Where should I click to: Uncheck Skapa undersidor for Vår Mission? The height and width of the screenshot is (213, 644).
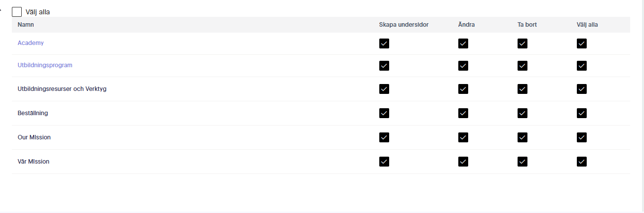coord(384,162)
